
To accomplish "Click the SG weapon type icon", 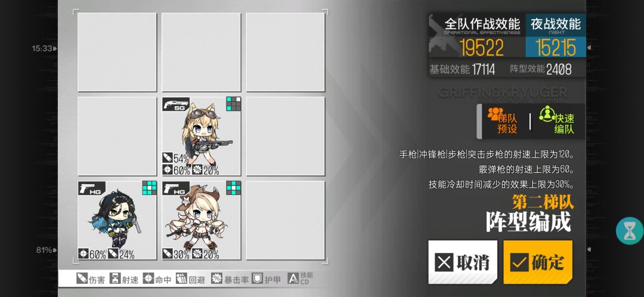I will (176, 104).
